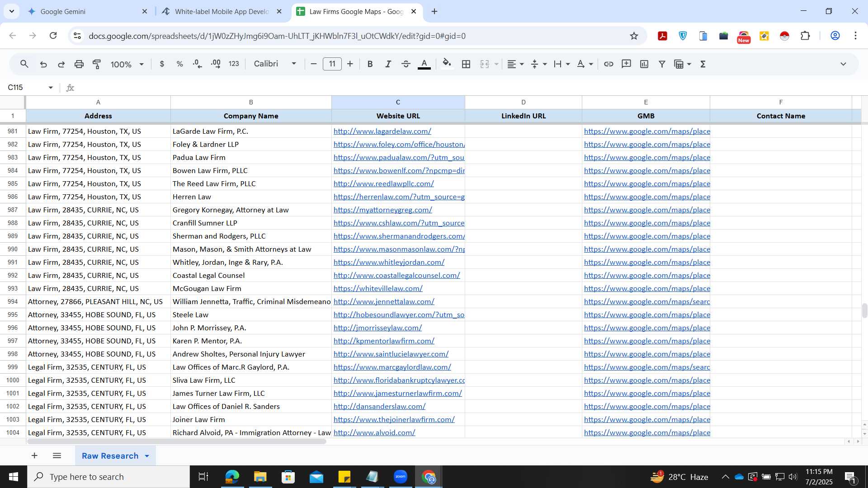Switch to White-label Mobile App tab
This screenshot has height=488, width=868.
pos(222,12)
